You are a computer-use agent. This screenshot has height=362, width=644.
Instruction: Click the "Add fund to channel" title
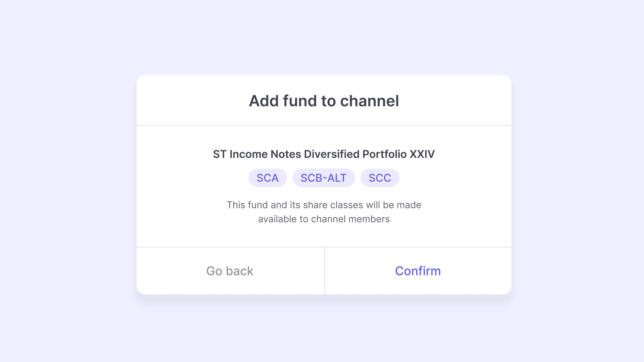coord(324,101)
